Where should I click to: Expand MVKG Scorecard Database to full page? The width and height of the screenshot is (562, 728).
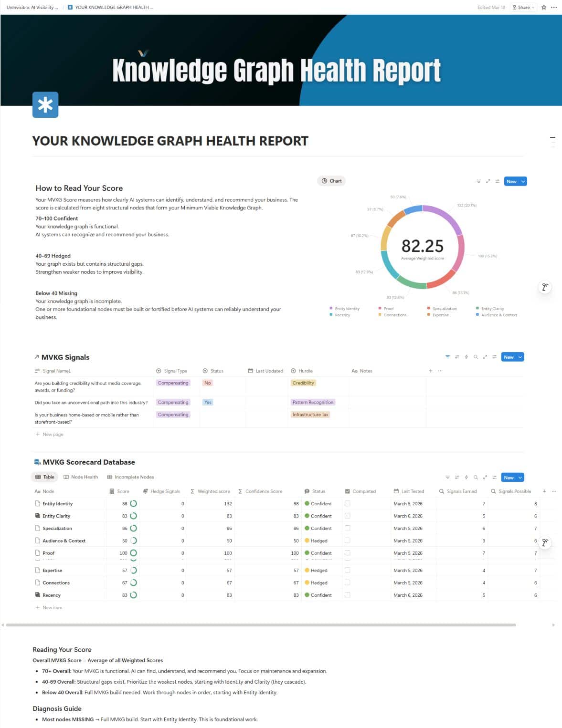point(485,478)
